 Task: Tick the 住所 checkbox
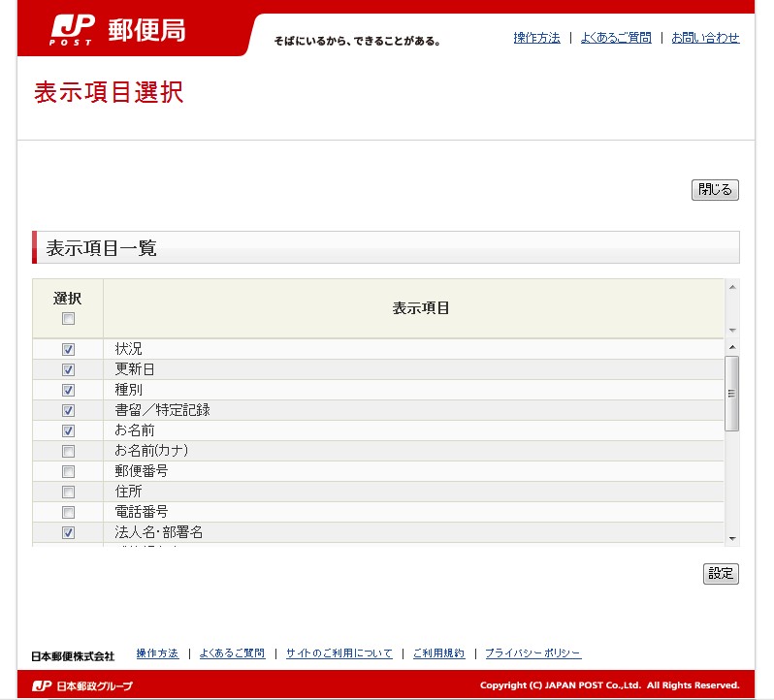click(x=68, y=492)
